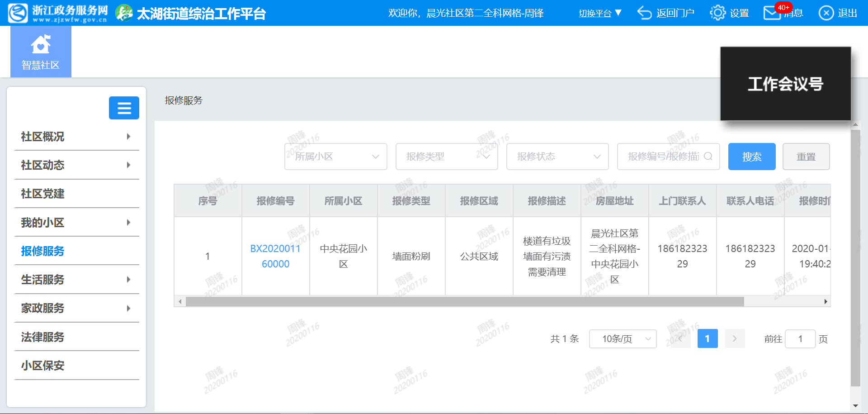Click the 楼道有垃圾 description cell
The image size is (868, 414).
coord(547,256)
